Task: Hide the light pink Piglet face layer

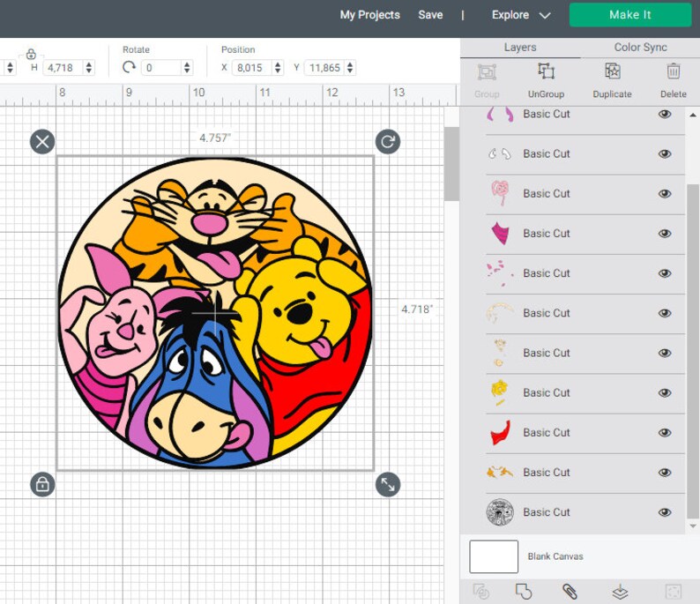Action: tap(665, 194)
